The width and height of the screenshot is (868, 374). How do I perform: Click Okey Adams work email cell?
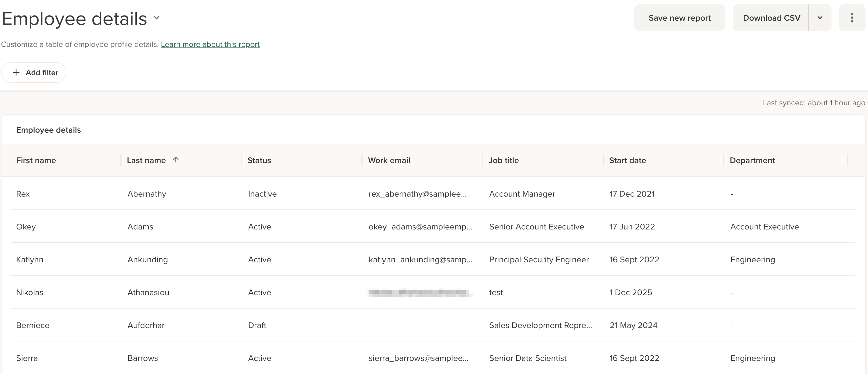point(420,227)
